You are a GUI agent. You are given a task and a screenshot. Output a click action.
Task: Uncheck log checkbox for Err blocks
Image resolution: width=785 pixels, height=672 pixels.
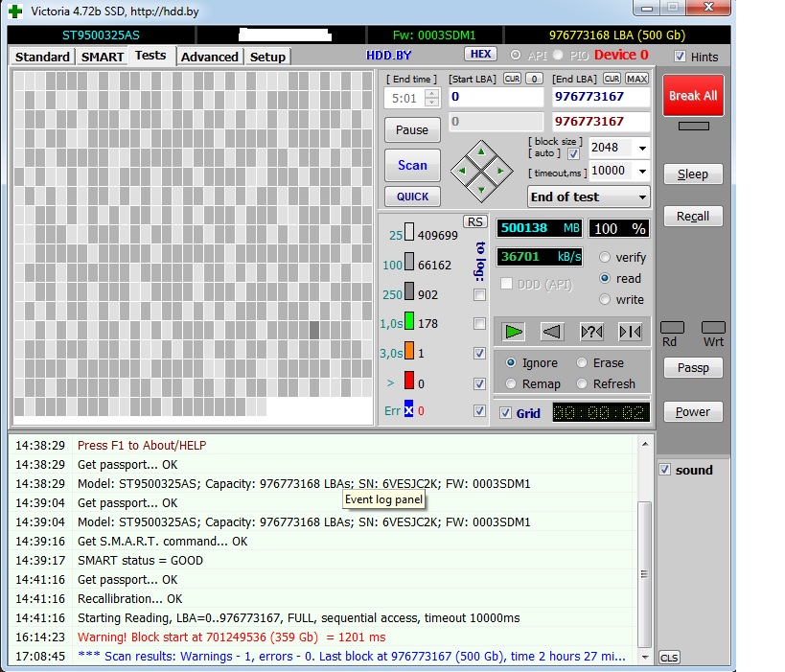[479, 410]
